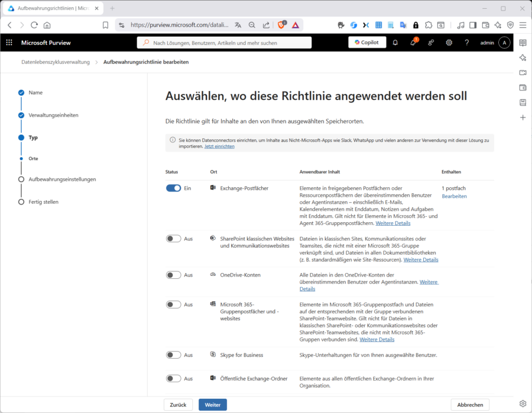Click the Weiter button
Viewport: 532px width, 413px height.
(x=212, y=404)
